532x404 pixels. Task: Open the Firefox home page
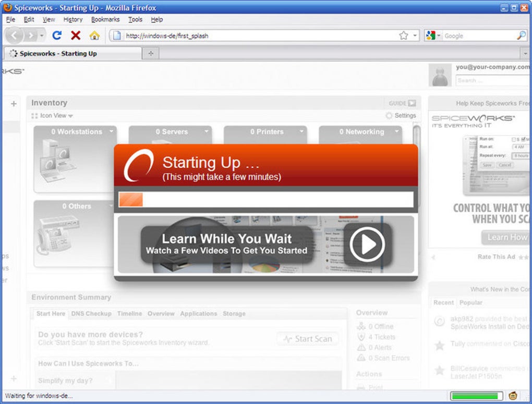click(x=94, y=35)
